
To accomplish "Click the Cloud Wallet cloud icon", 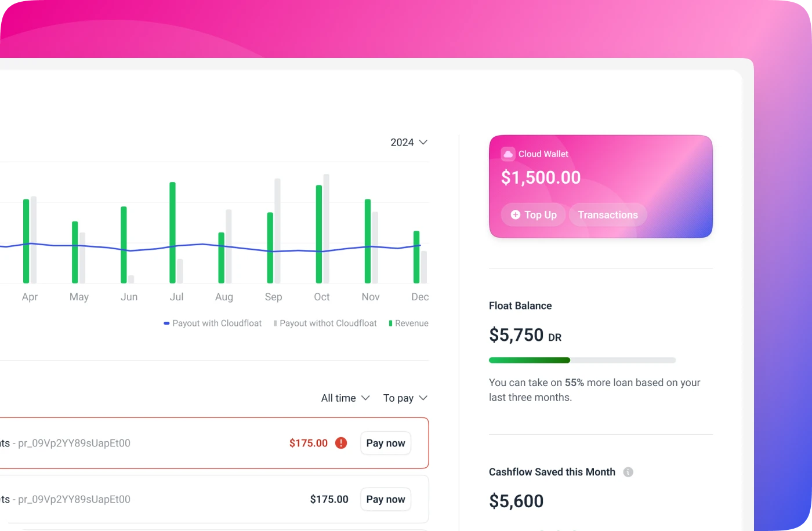I will coord(508,154).
